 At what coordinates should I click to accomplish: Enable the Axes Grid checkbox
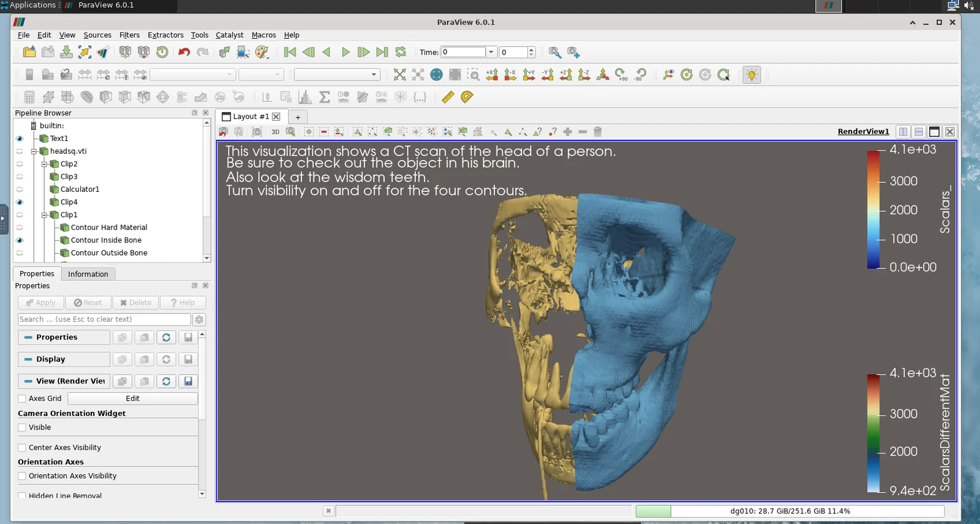point(22,398)
